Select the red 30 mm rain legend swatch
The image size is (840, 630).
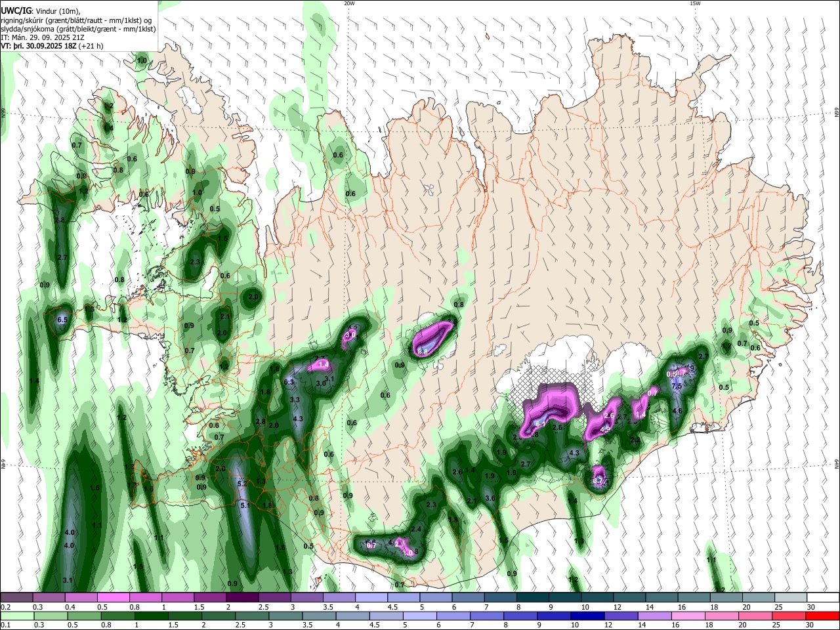click(x=823, y=616)
